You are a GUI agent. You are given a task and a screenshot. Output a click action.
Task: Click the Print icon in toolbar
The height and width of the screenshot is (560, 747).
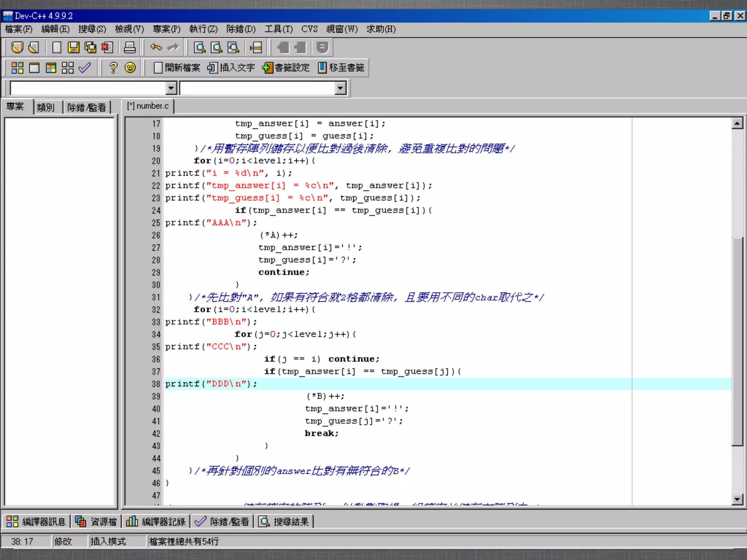[x=129, y=47]
